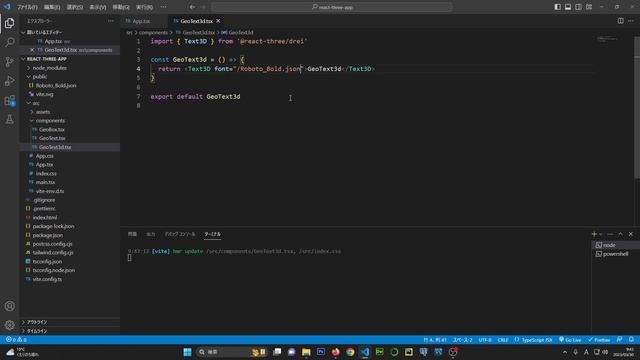Close the GeoText3d.tsx editor tab

point(218,21)
